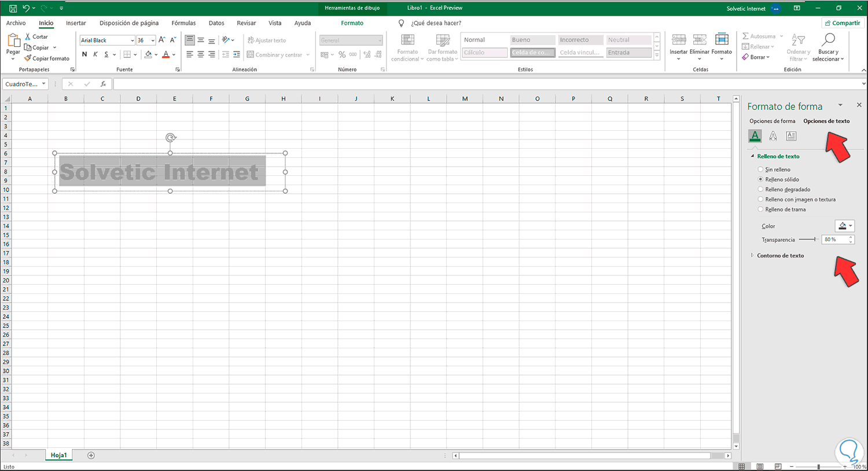Click the Insertar celdas icon
The image size is (868, 471).
(x=679, y=40)
